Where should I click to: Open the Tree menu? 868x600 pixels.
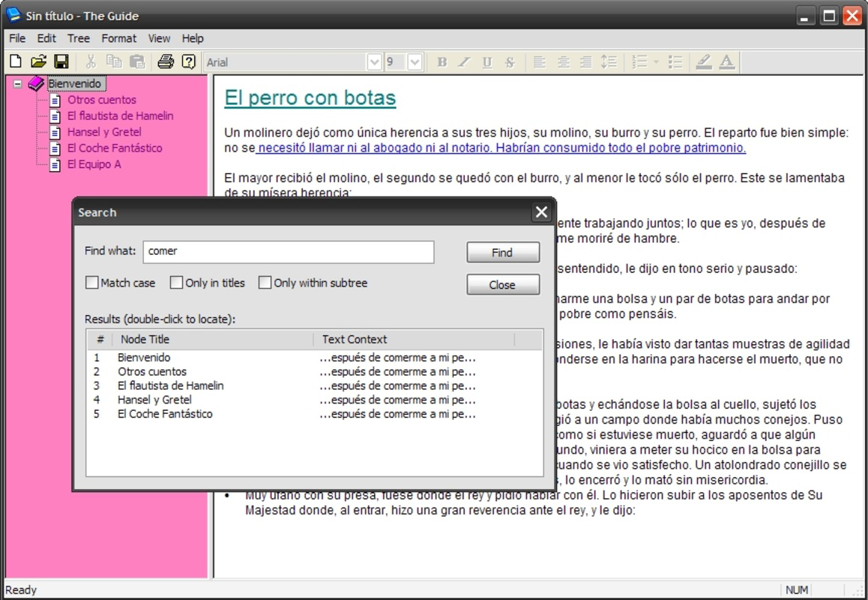(79, 38)
